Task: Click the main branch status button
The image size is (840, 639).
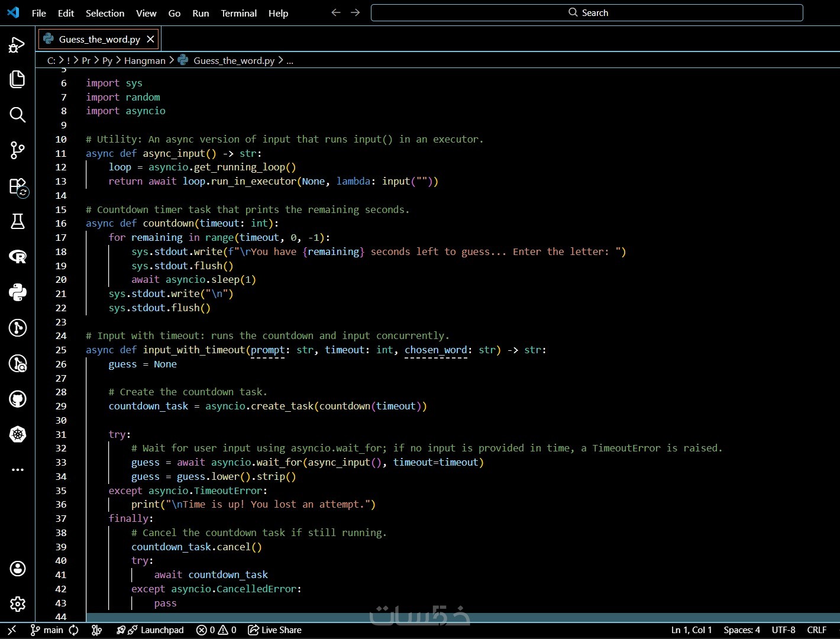Action: click(x=47, y=630)
